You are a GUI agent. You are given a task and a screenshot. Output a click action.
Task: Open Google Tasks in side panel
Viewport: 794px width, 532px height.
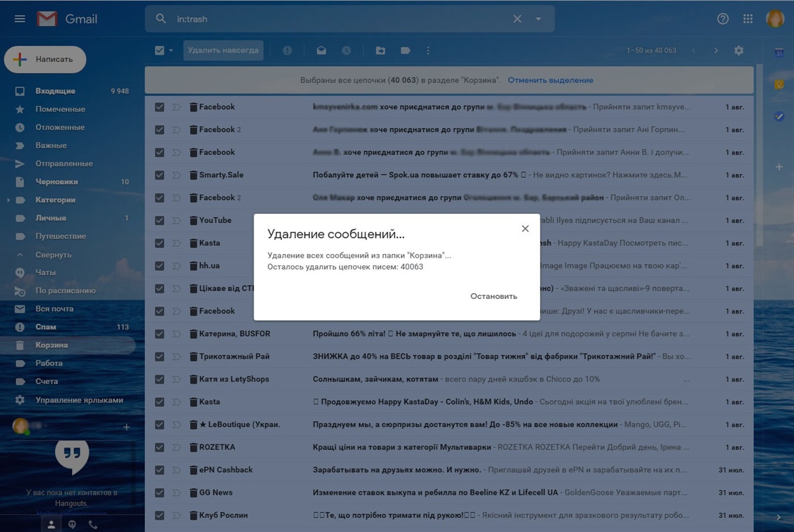779,116
